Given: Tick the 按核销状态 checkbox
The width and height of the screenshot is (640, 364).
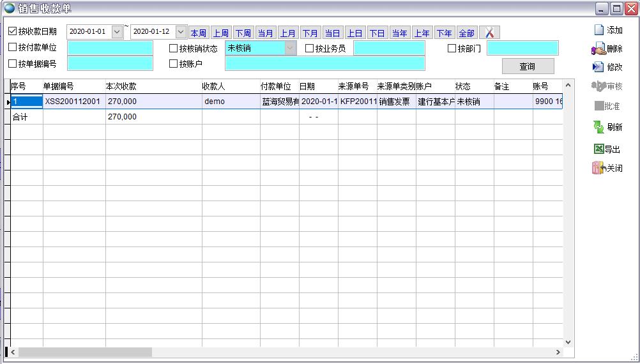Looking at the screenshot, I should [x=174, y=48].
